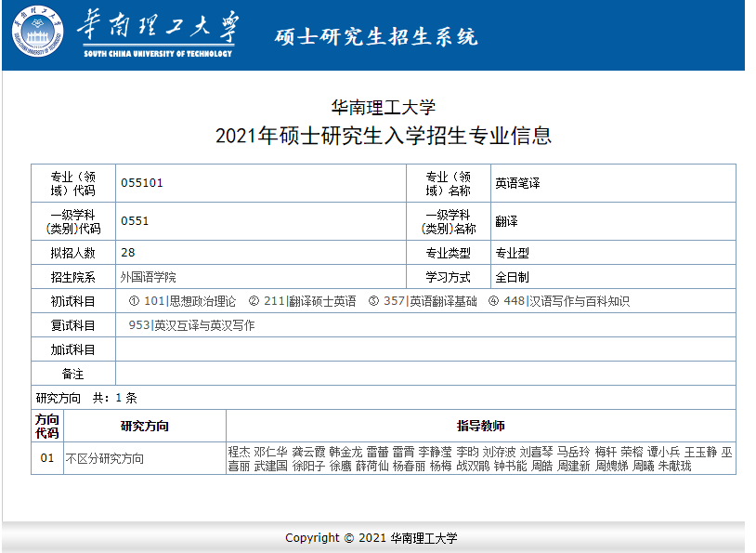Click the 953|英汉互译与英汉写作 retest subject
Image resolution: width=756 pixels, height=553 pixels.
click(191, 325)
